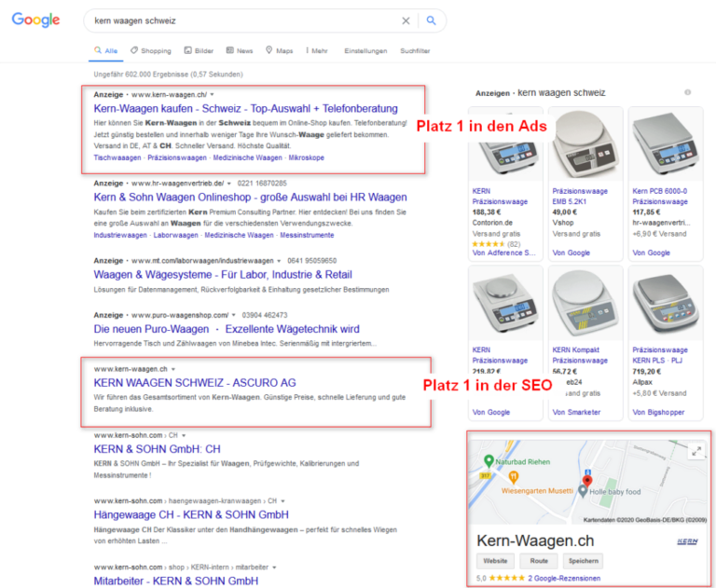Clear the search query with the X icon
Screen dimensions: 716x588
[406, 21]
